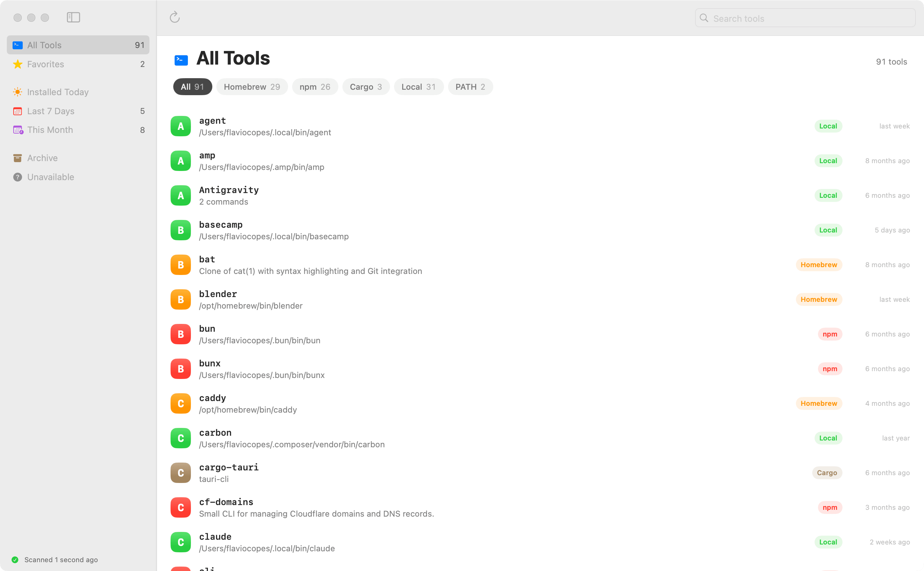Click the All Tools terminal icon in sidebar
The width and height of the screenshot is (924, 571).
17,45
